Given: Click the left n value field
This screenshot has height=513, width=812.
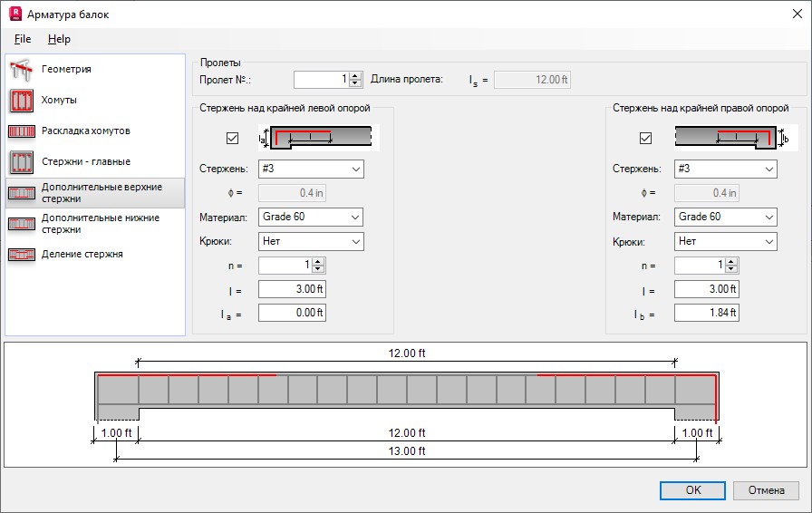Looking at the screenshot, I should click(x=285, y=266).
